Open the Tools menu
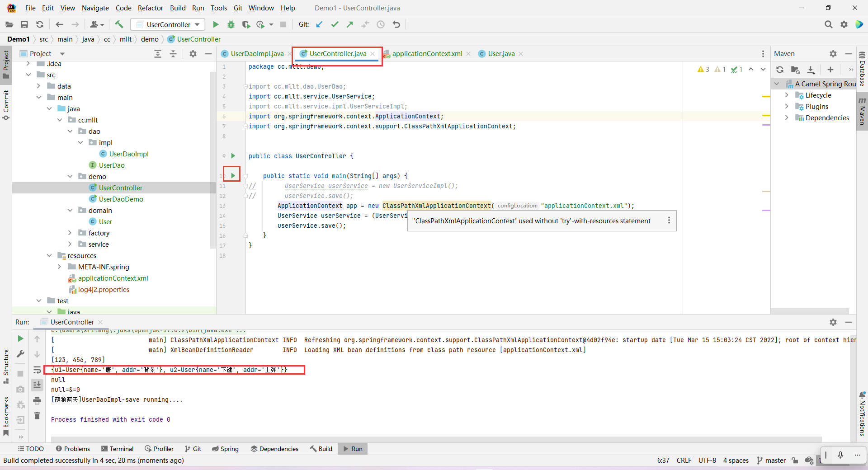868x470 pixels. click(x=219, y=8)
